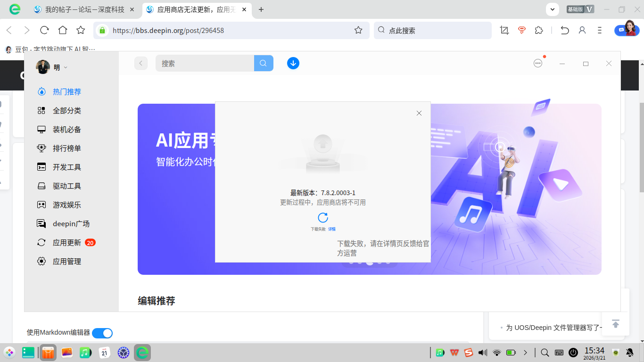644x362 pixels.
Task: Open the notification bell in taskbar
Action: point(629,353)
